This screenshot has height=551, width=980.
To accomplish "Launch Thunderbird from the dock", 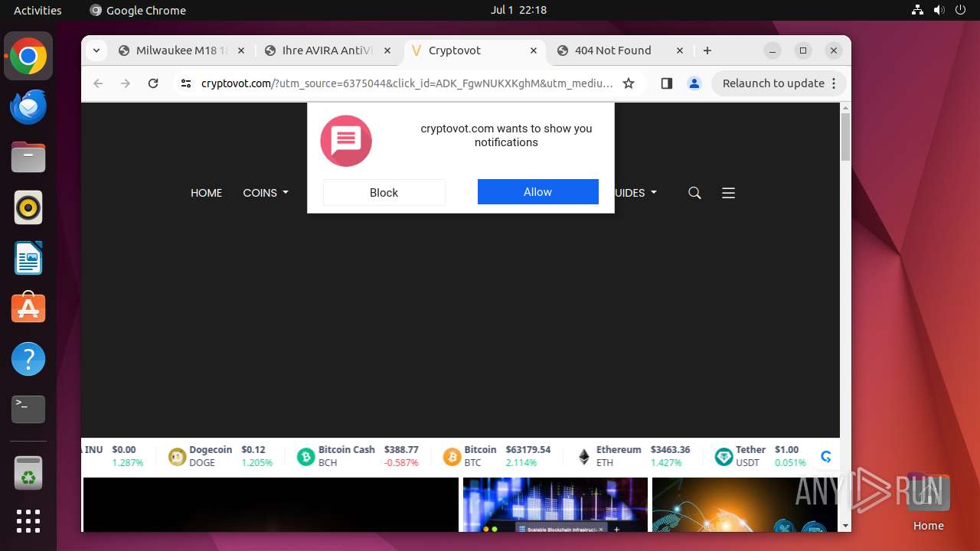I will [x=28, y=107].
